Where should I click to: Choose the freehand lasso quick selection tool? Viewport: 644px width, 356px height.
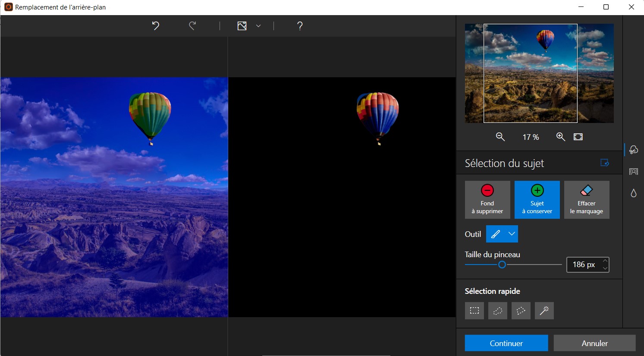coord(498,311)
